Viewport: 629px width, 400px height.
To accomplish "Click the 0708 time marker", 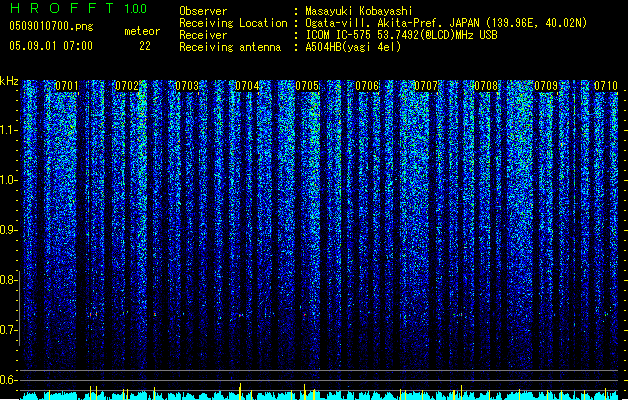I will point(486,86).
